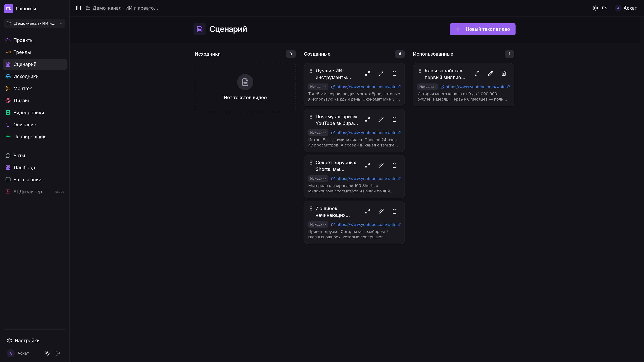This screenshot has width=644, height=362.
Task: Click the Использованные column heading
Action: (433, 54)
